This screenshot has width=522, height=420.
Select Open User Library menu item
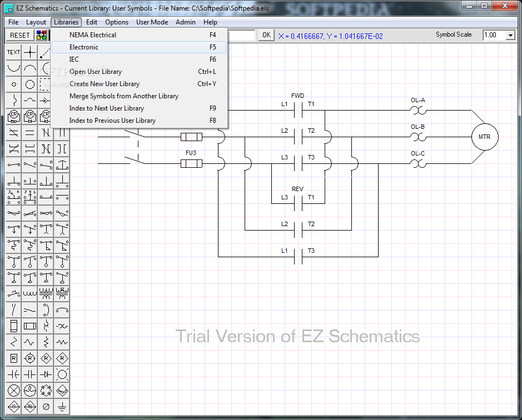pyautogui.click(x=139, y=72)
